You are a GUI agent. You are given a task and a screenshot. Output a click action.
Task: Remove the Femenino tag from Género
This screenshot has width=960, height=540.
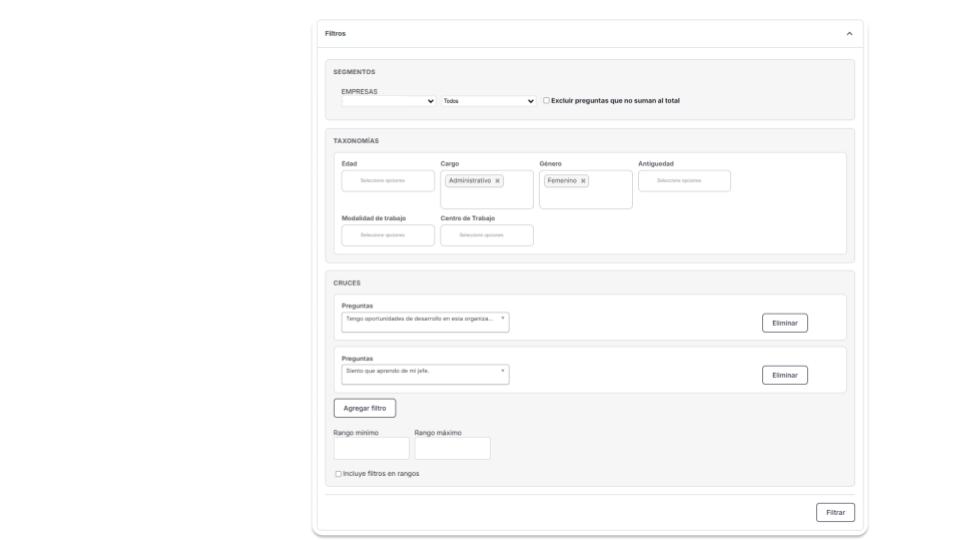[x=583, y=181]
